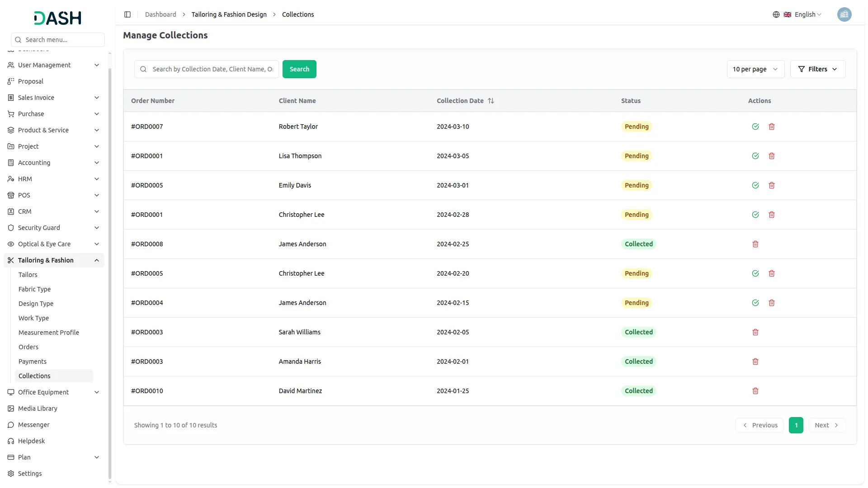Mark Lisa Thompson's collection as collected
Image resolution: width=868 pixels, height=488 pixels.
[755, 156]
